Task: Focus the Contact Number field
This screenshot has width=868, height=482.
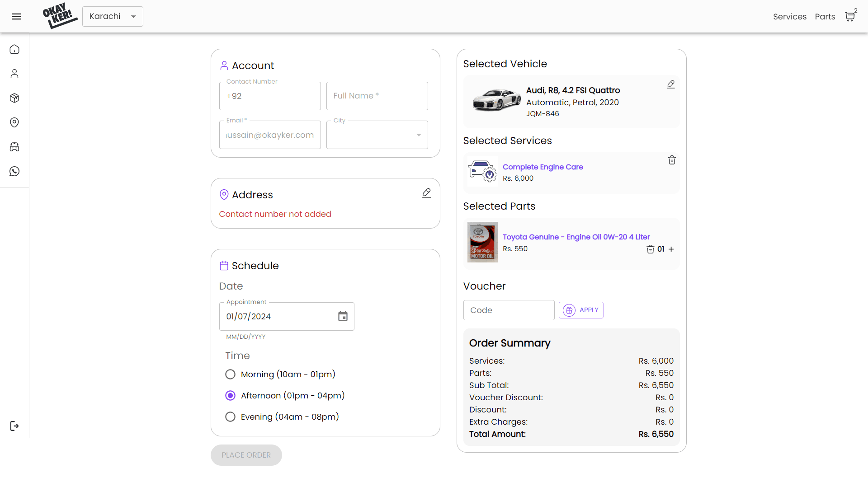Action: [270, 96]
